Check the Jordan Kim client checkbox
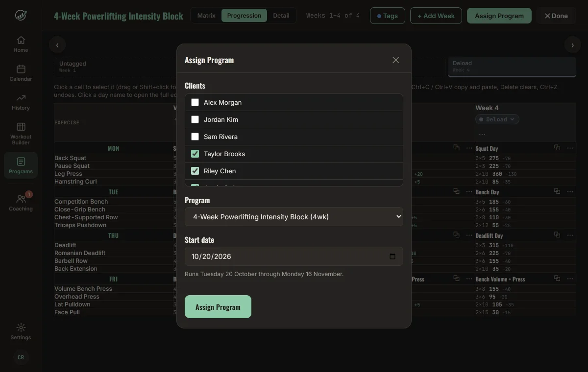The width and height of the screenshot is (588, 372). [195, 119]
